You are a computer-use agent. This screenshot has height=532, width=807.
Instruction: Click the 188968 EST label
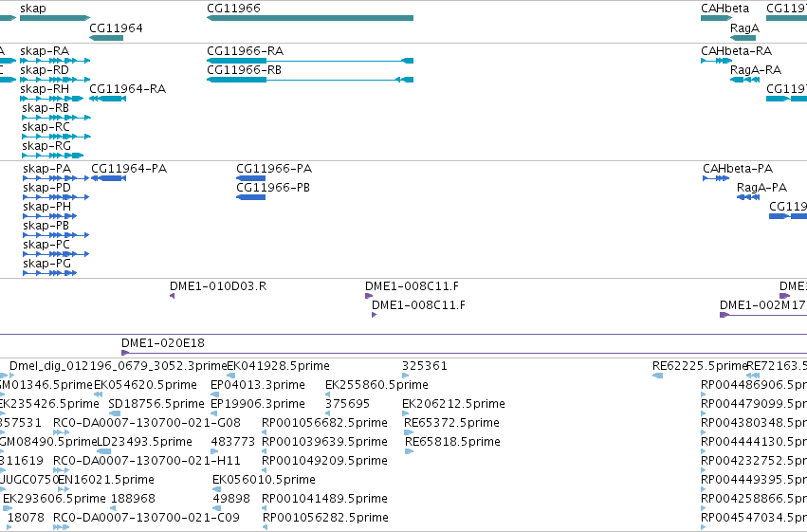(x=133, y=499)
